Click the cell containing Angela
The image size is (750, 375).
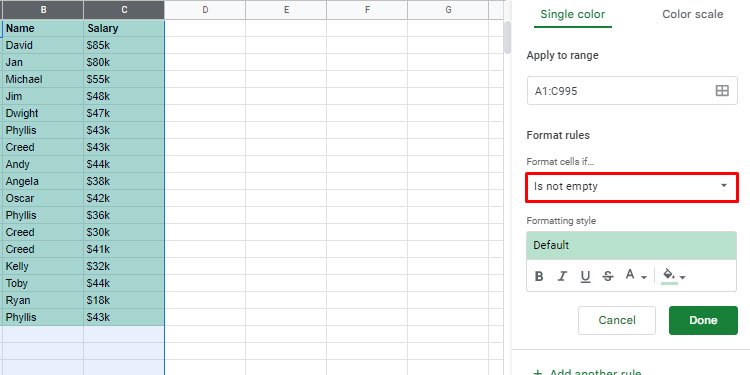[x=43, y=181]
